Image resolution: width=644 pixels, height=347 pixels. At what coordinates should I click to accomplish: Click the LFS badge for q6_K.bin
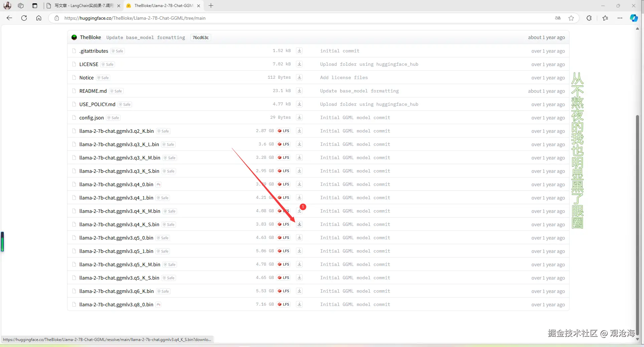[284, 291]
